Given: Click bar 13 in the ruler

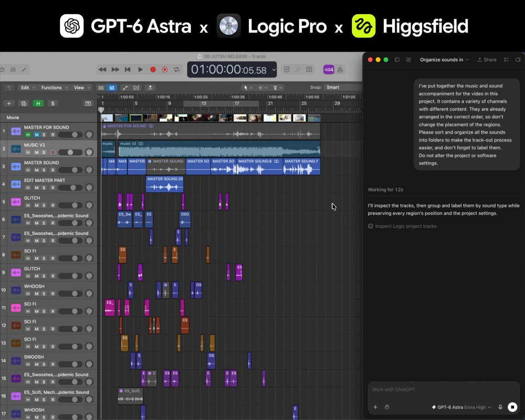Looking at the screenshot, I should click(x=203, y=104).
